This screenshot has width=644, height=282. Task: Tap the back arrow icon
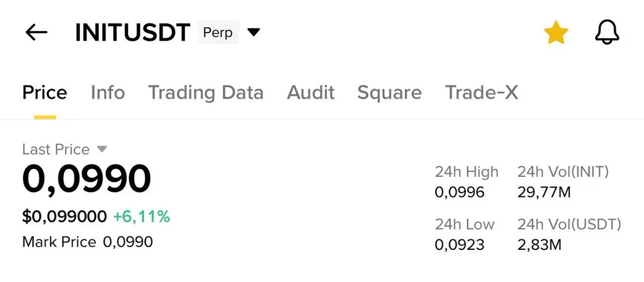tap(36, 33)
